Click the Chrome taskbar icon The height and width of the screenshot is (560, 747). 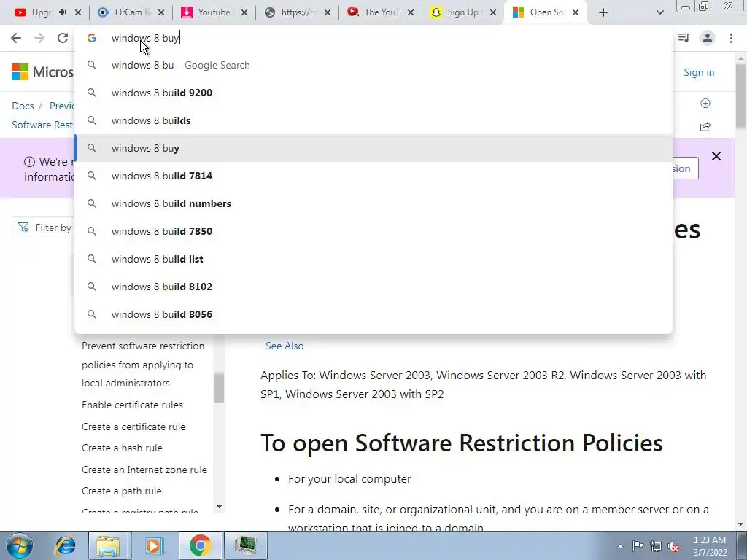pyautogui.click(x=200, y=545)
